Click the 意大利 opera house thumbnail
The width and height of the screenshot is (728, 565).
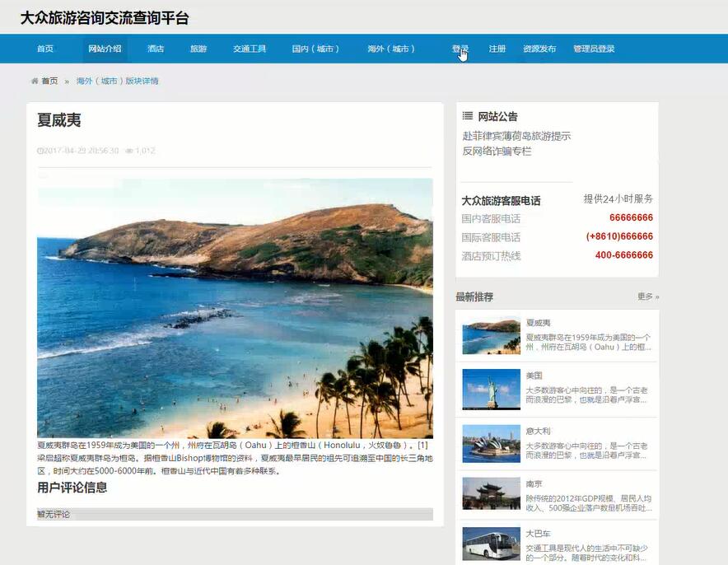pos(491,443)
